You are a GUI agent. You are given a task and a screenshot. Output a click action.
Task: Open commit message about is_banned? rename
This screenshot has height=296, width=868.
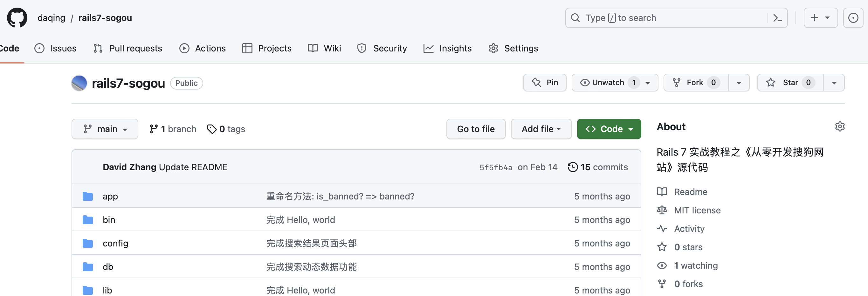point(340,196)
